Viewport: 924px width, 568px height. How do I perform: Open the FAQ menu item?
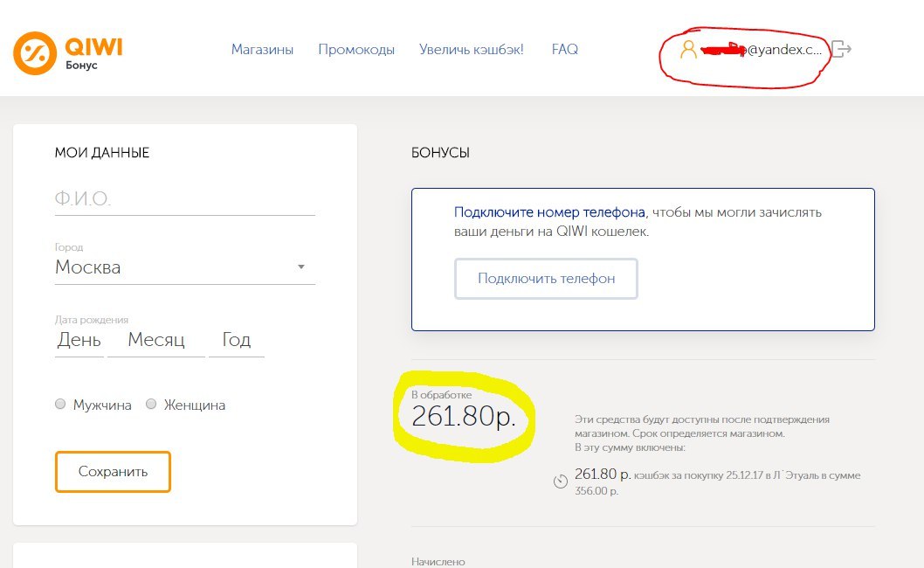tap(564, 50)
